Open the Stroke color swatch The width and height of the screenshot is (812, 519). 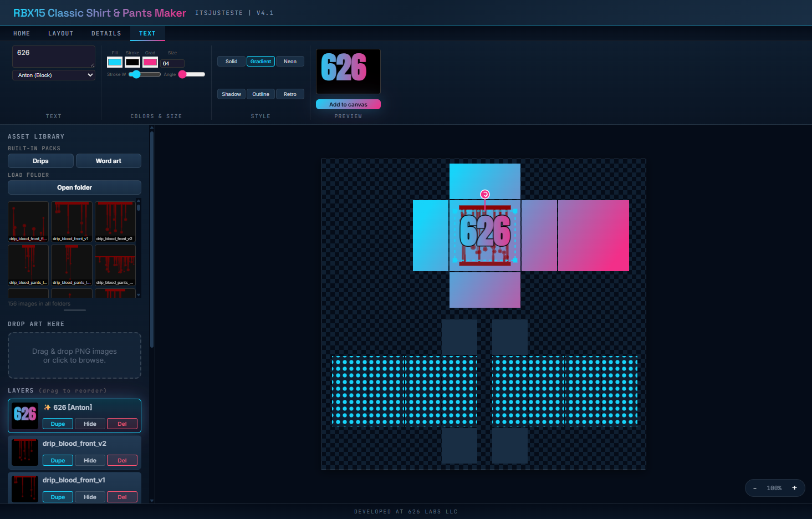132,62
